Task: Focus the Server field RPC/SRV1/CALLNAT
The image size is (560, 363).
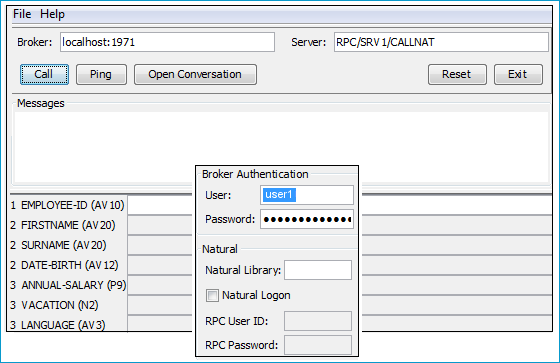Action: pyautogui.click(x=441, y=42)
